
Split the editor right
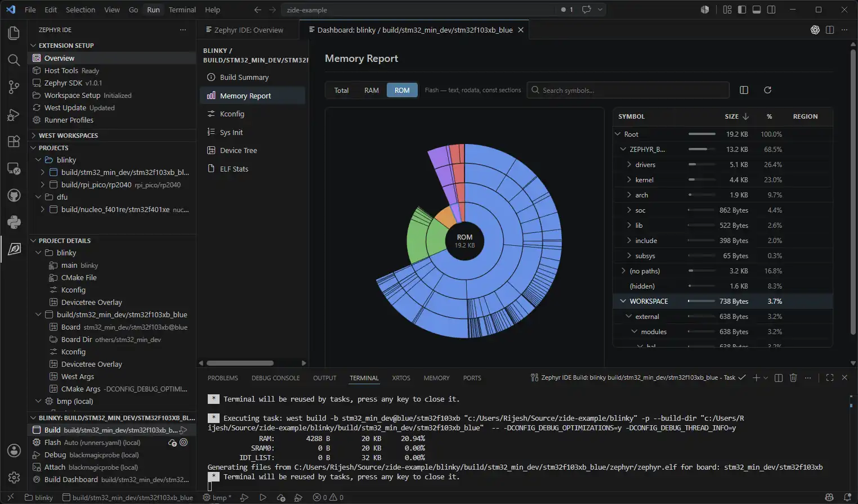coord(830,30)
